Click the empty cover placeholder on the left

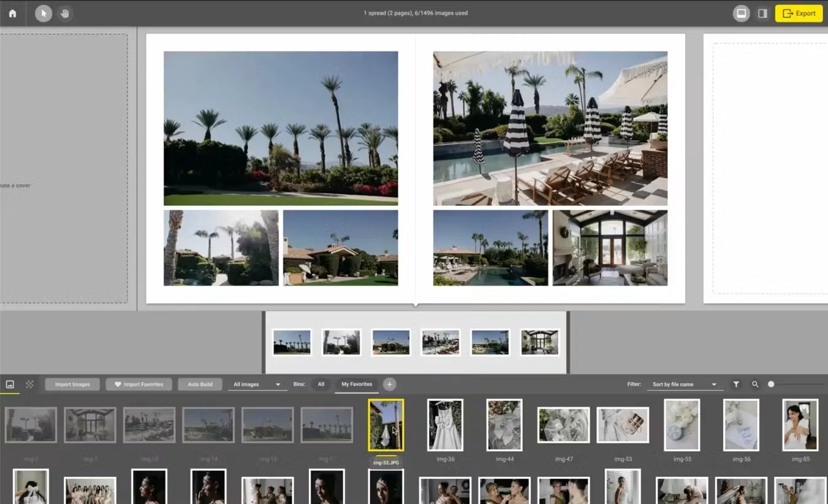pos(64,168)
